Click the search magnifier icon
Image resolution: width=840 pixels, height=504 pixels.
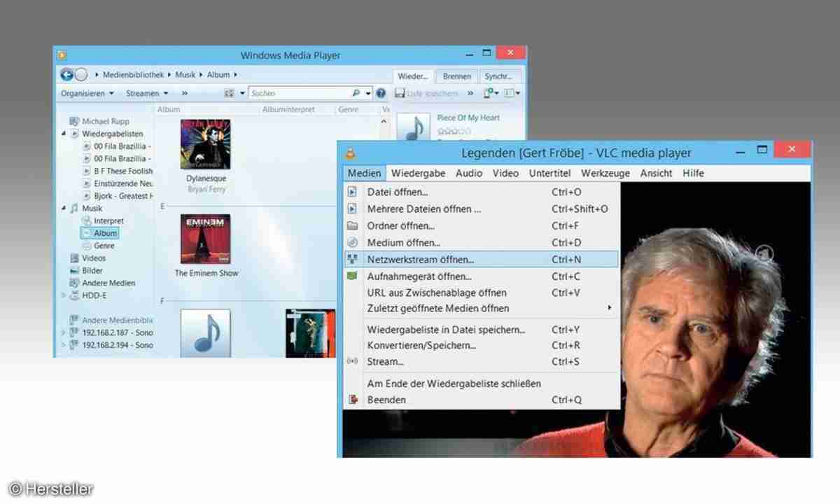(x=357, y=93)
